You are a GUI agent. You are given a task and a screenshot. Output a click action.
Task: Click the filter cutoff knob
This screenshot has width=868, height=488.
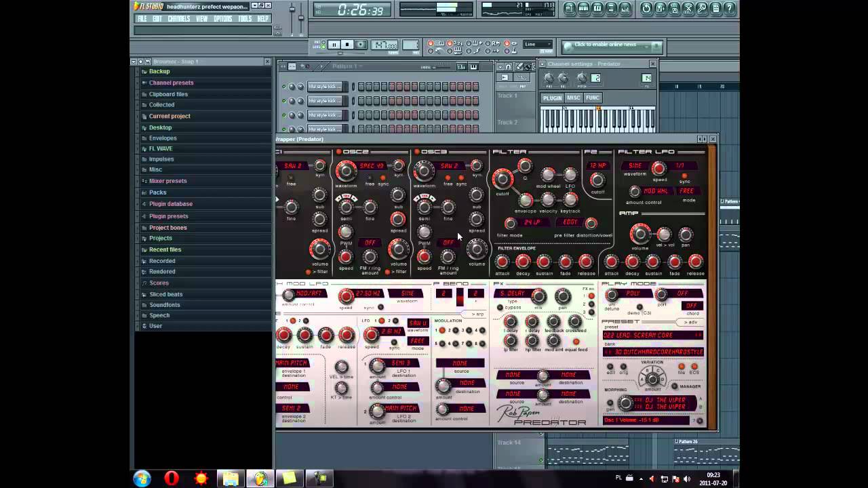coord(502,179)
